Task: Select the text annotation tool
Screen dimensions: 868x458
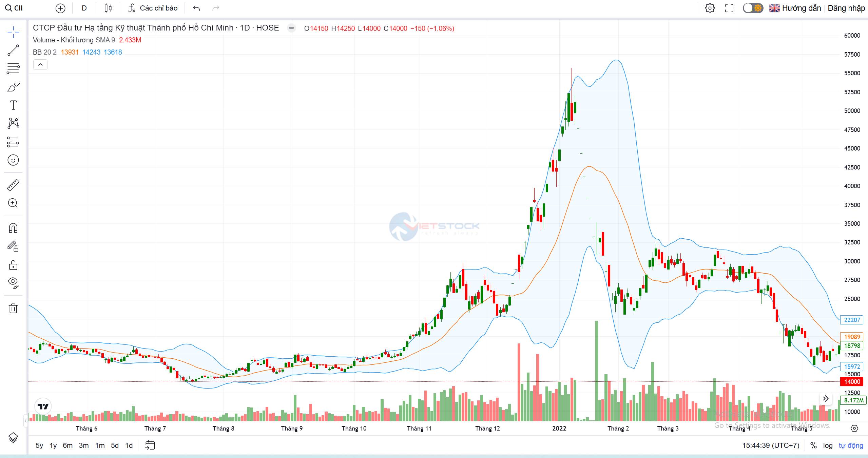Action: click(13, 105)
